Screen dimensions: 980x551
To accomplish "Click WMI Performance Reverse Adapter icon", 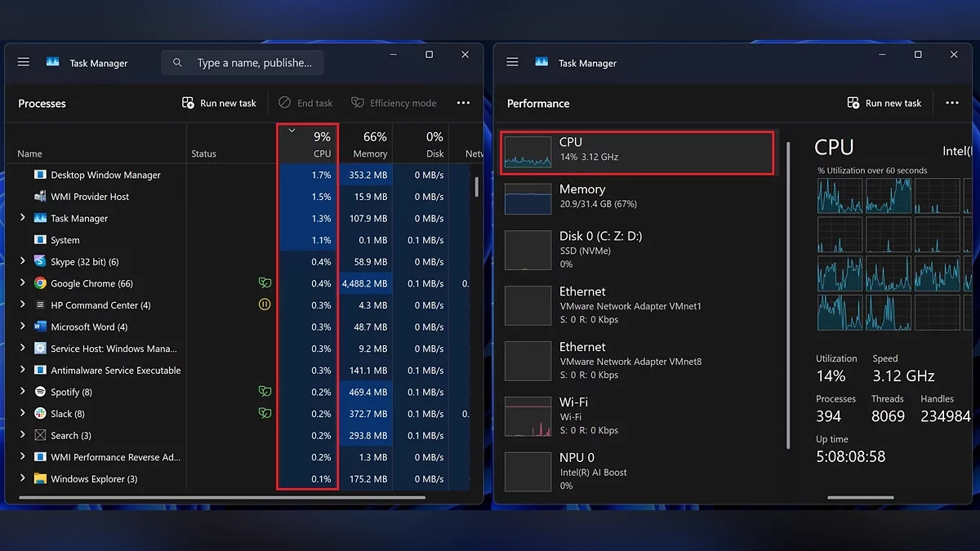I will [x=40, y=457].
